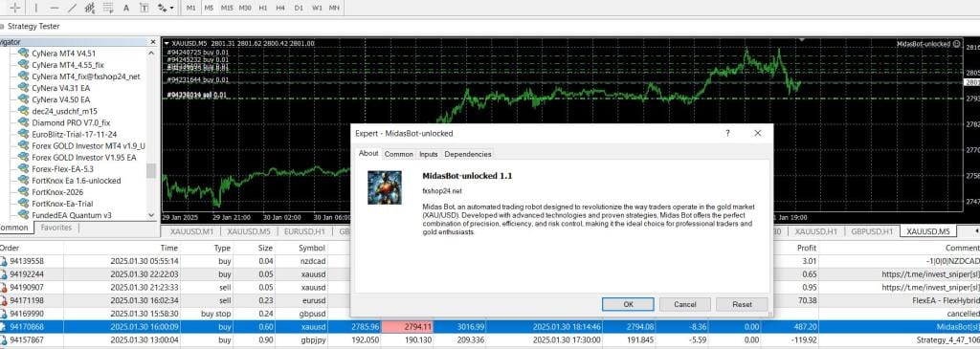This screenshot has width=980, height=349.
Task: Switch chart to D1 timeframe
Action: [299, 8]
